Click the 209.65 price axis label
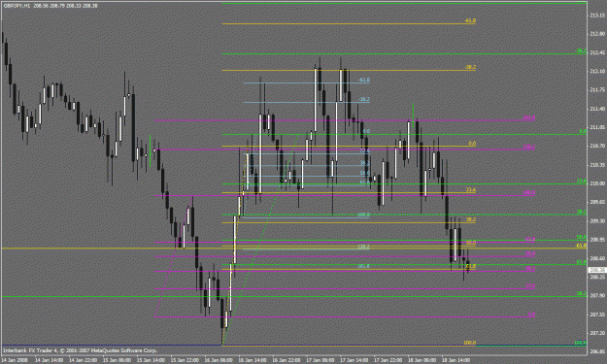This screenshot has width=607, height=364. (x=597, y=202)
